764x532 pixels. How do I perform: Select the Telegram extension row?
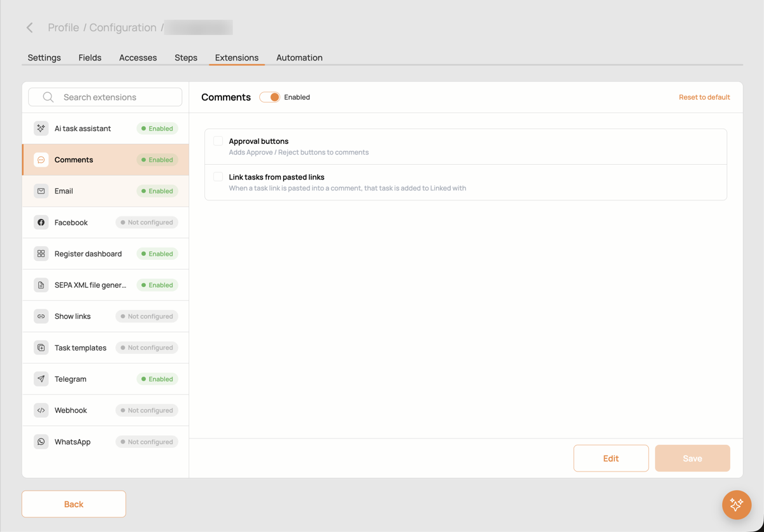click(x=106, y=379)
